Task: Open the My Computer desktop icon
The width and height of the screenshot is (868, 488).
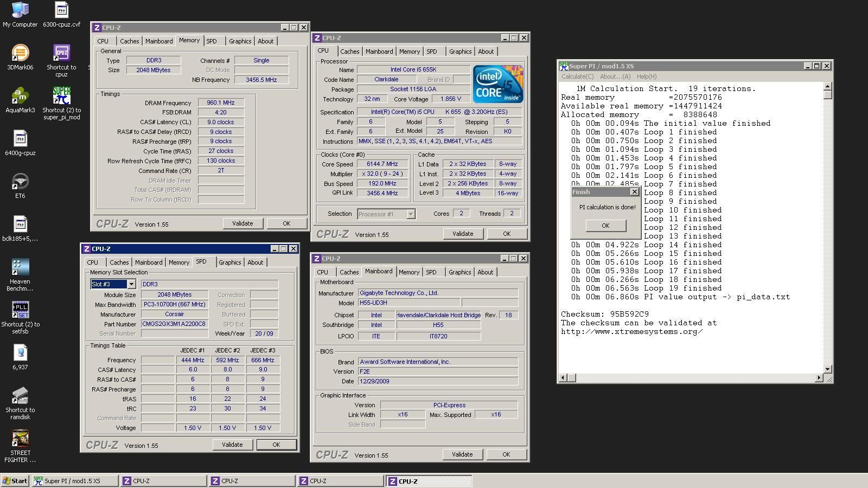Action: click(x=20, y=11)
